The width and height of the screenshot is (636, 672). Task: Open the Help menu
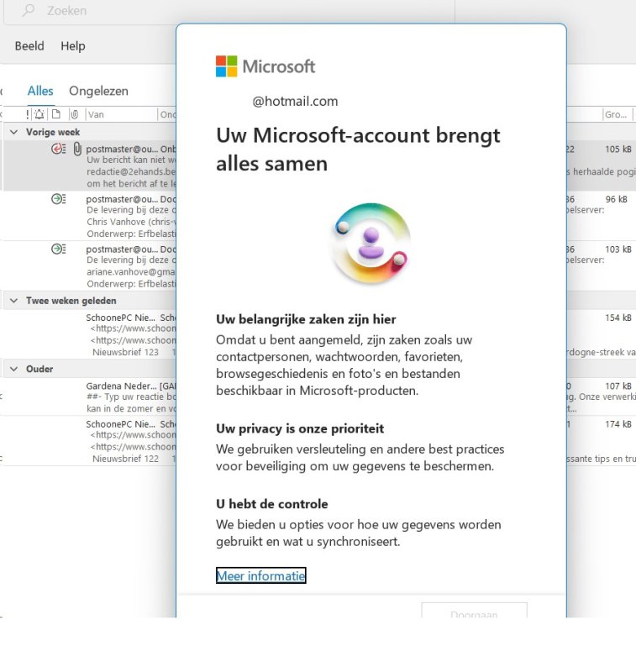73,46
